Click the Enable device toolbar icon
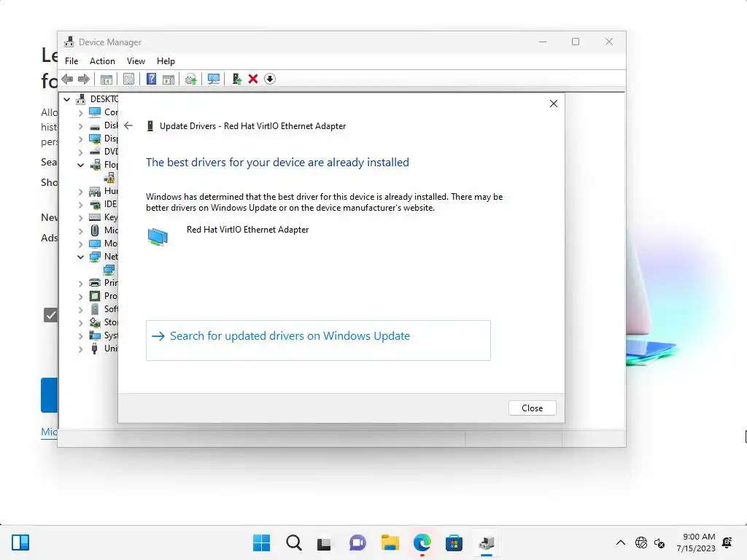 [x=236, y=79]
